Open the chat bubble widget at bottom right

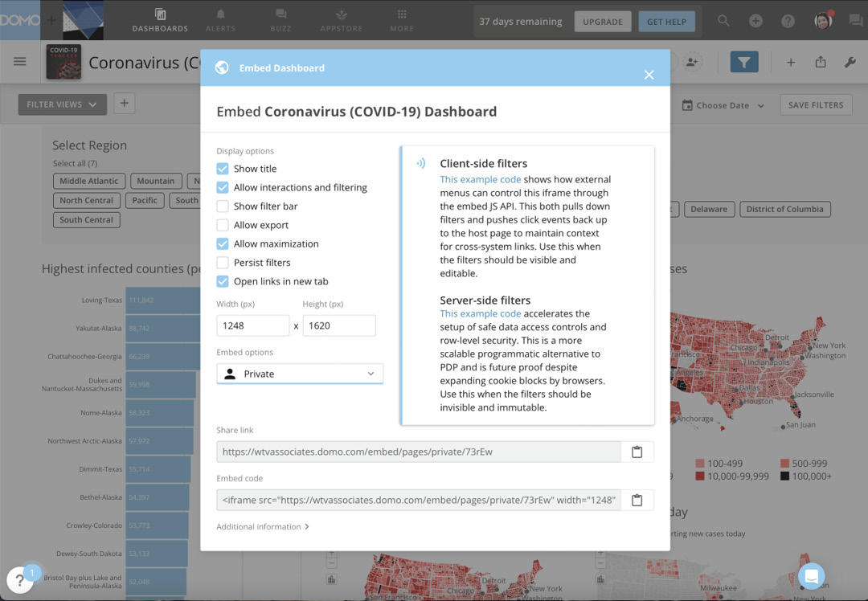click(x=812, y=575)
